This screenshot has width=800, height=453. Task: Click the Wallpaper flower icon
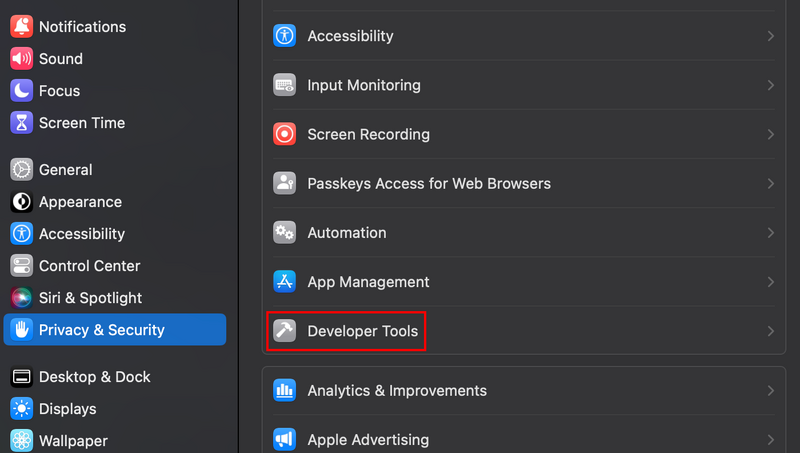pos(21,440)
